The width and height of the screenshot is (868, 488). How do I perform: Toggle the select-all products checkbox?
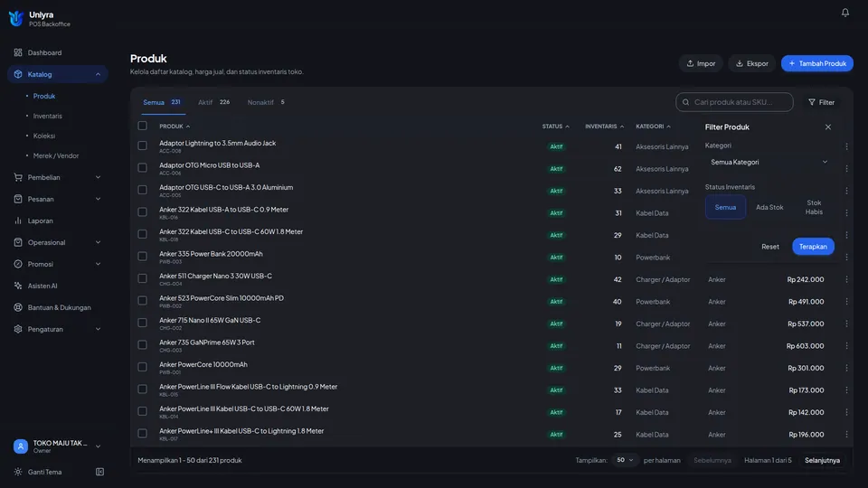coord(142,126)
